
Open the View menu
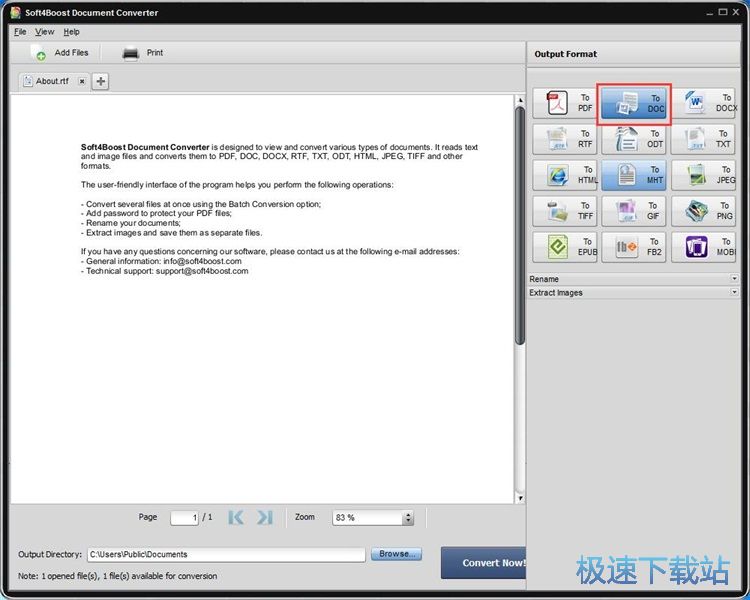point(44,32)
